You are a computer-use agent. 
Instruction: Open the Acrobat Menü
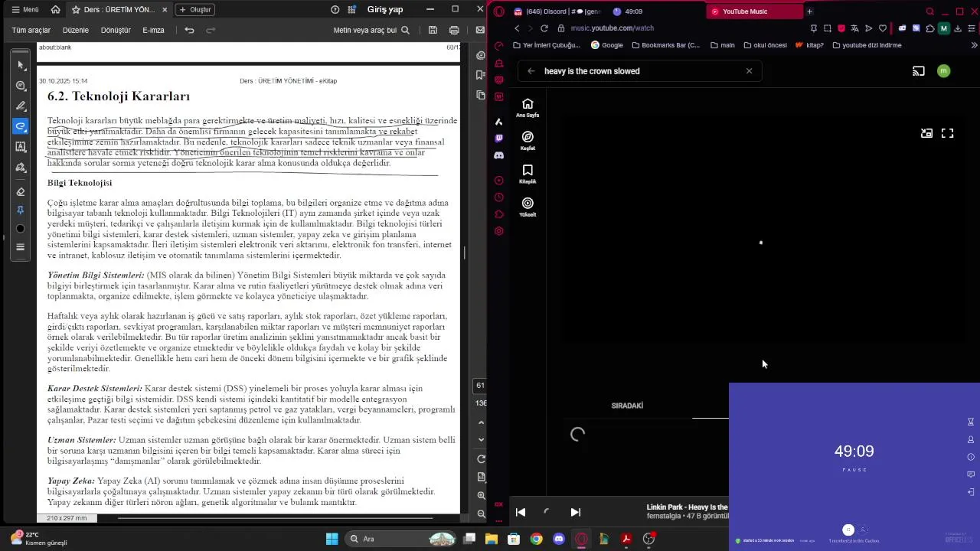[x=25, y=10]
